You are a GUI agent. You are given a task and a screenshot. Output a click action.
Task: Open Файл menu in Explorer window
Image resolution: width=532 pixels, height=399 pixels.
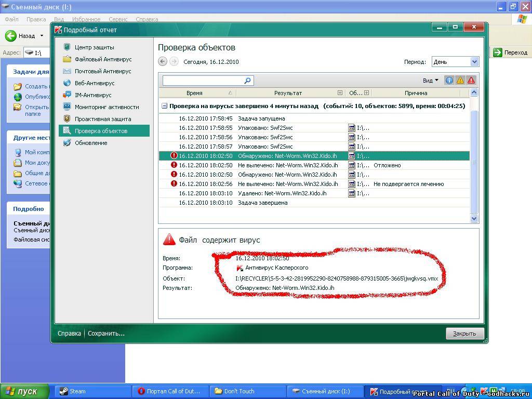click(11, 19)
